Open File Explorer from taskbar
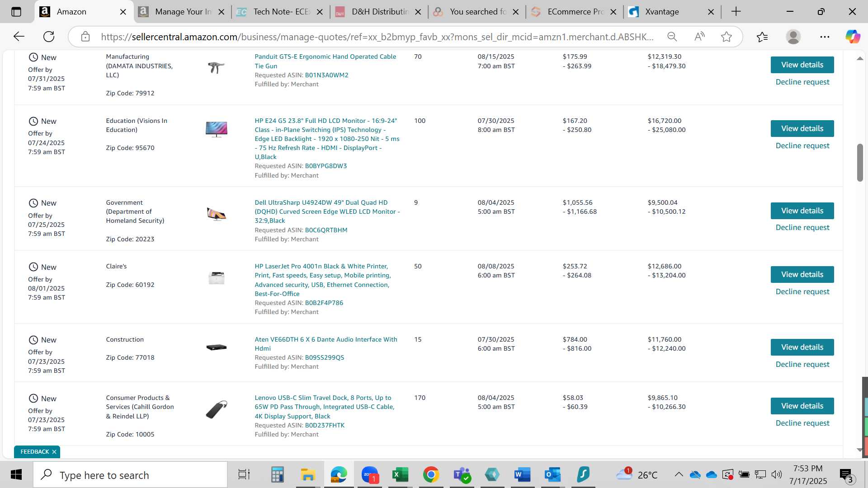Screen dimensions: 868x488 pyautogui.click(x=308, y=475)
